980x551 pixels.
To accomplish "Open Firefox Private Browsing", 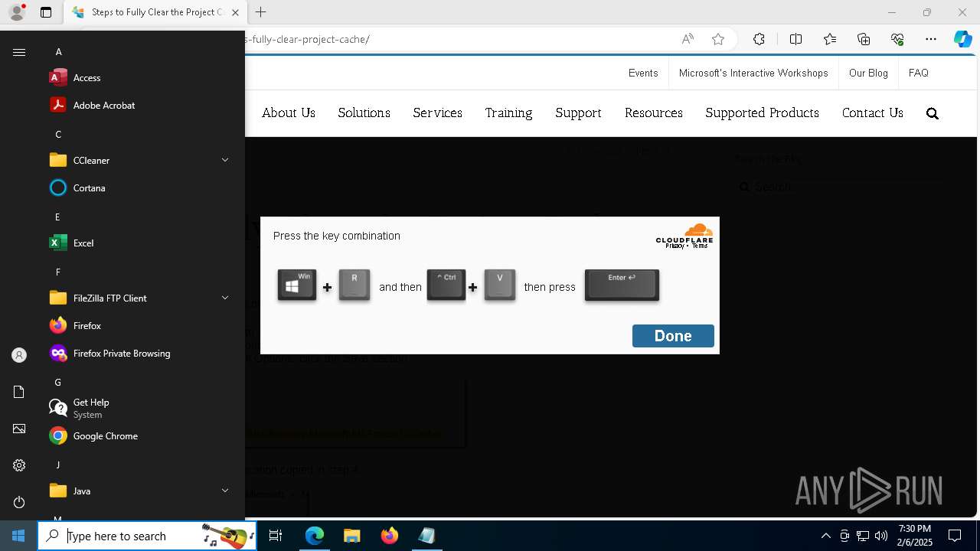I will 138,354.
